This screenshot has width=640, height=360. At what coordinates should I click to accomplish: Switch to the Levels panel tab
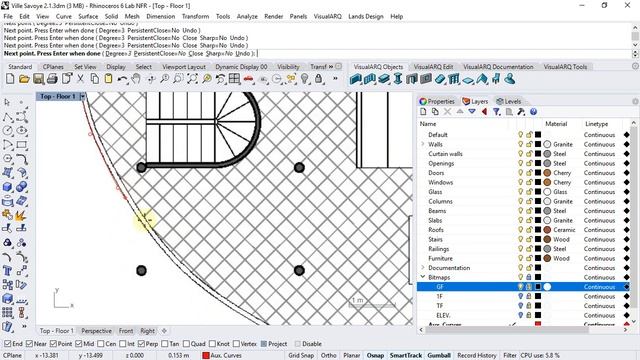click(x=509, y=101)
